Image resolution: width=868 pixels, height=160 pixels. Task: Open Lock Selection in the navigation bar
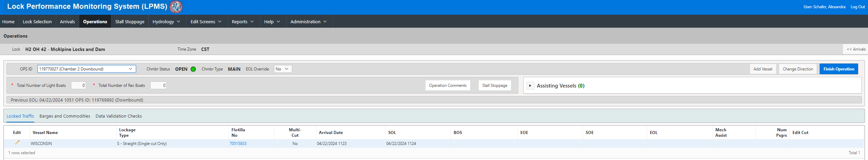point(37,22)
